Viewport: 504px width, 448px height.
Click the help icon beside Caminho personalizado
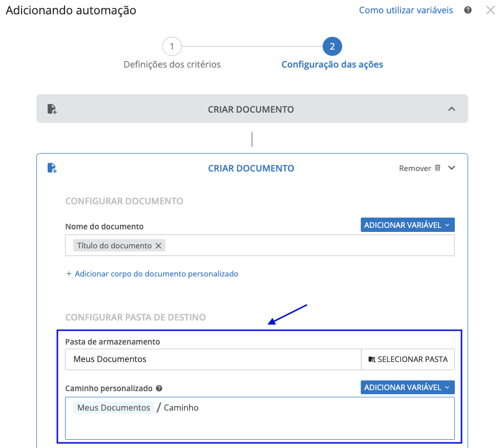[159, 389]
